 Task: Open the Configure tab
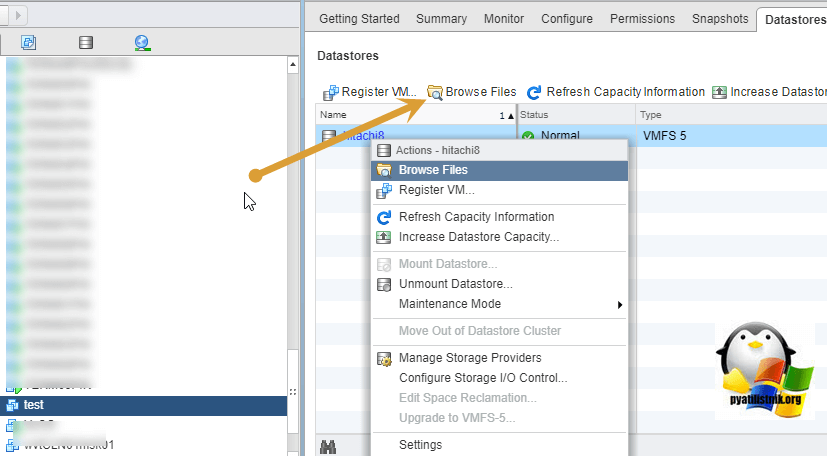566,18
